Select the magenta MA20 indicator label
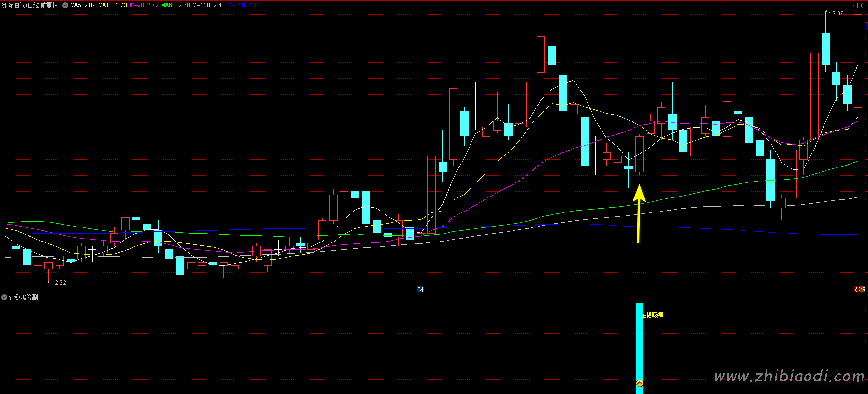The width and height of the screenshot is (868, 394). coord(144,5)
